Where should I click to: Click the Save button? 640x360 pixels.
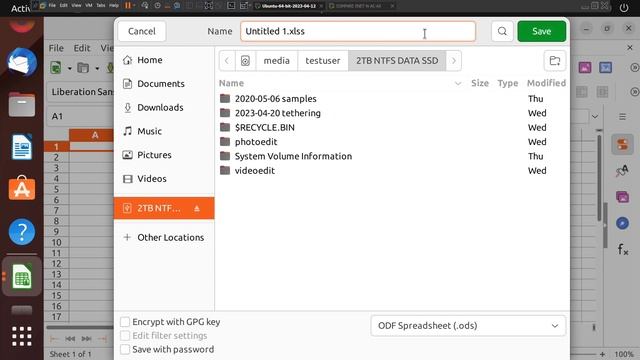click(x=542, y=31)
